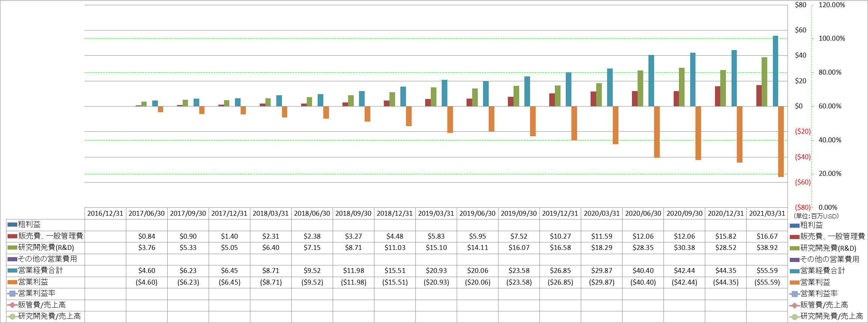This screenshot has width=868, height=323.
Task: Select その他の営業費用 entry in right-side legend
Action: pos(824,259)
